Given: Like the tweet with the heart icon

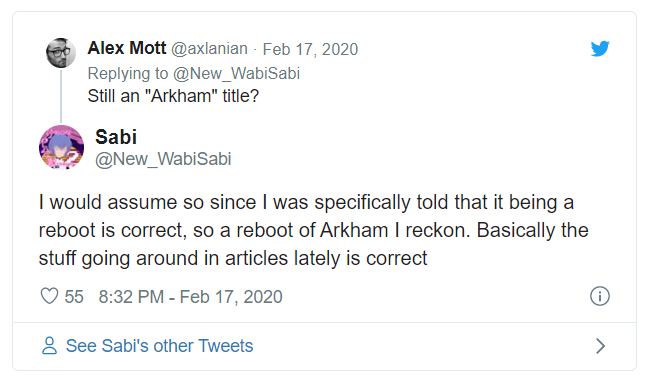Looking at the screenshot, I should pyautogui.click(x=49, y=296).
